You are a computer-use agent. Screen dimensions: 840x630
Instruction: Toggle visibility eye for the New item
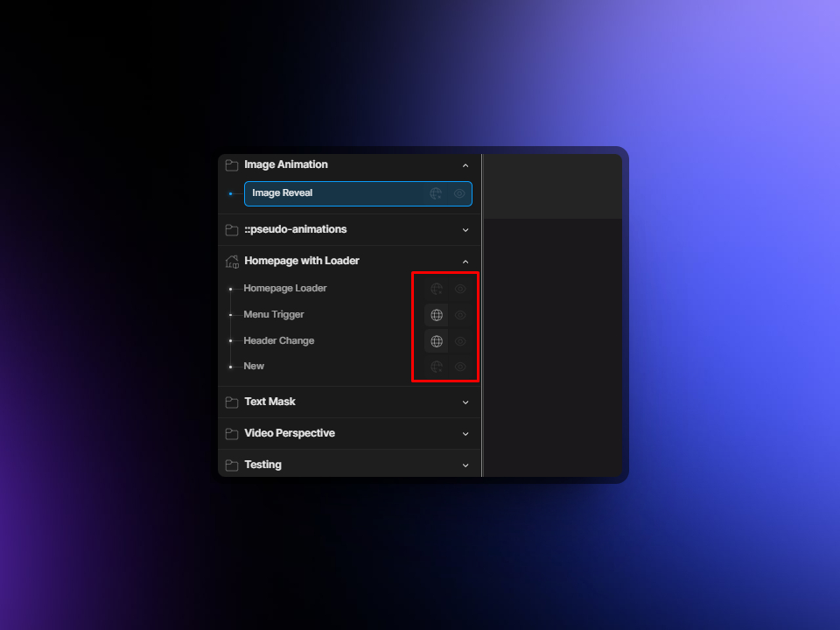pyautogui.click(x=460, y=367)
